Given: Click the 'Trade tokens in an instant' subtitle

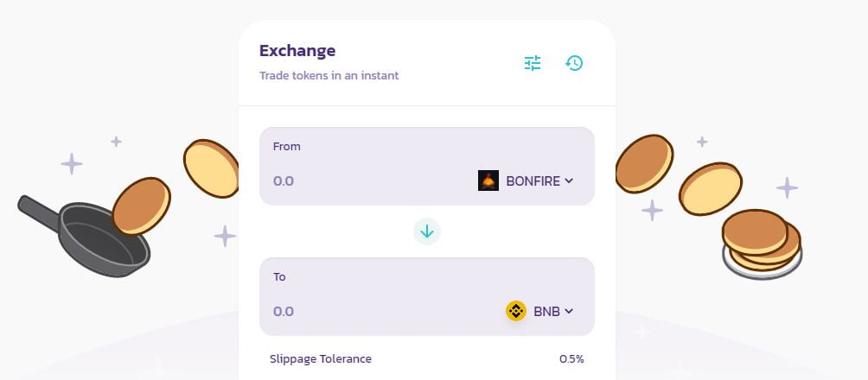Looking at the screenshot, I should pyautogui.click(x=329, y=75).
